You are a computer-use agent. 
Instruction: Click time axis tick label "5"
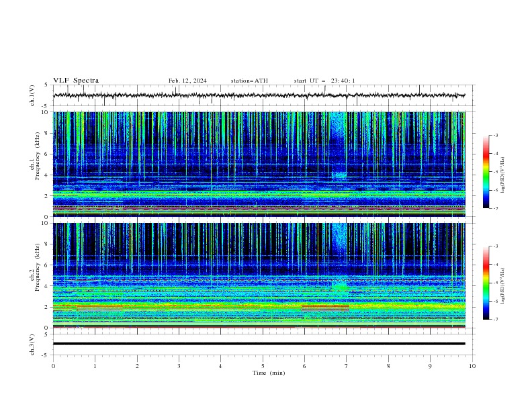click(x=263, y=366)
